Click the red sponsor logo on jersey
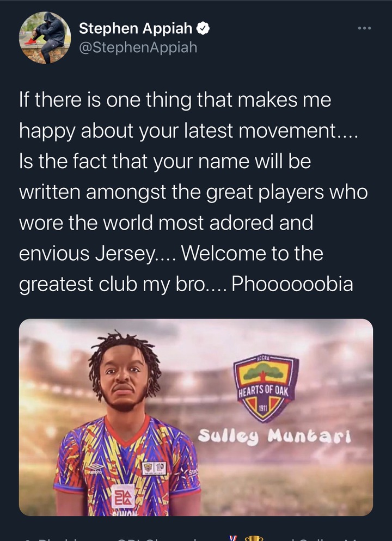The height and width of the screenshot is (541, 392). coord(123,496)
